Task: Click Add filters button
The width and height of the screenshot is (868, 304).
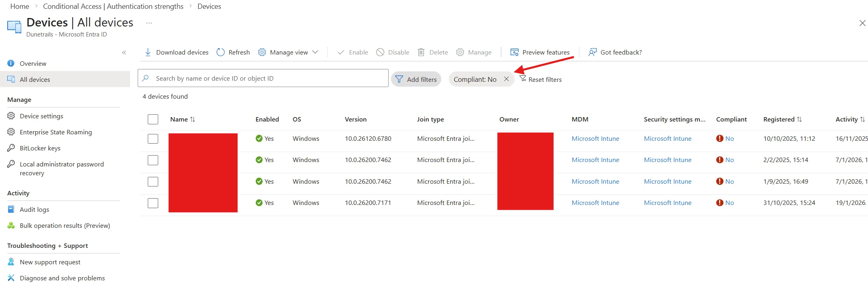Action: point(416,79)
